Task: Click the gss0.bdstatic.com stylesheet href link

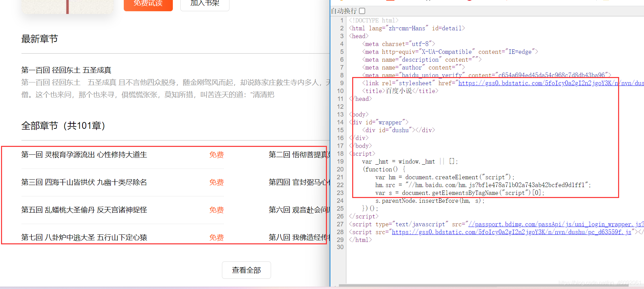Action: click(x=551, y=83)
